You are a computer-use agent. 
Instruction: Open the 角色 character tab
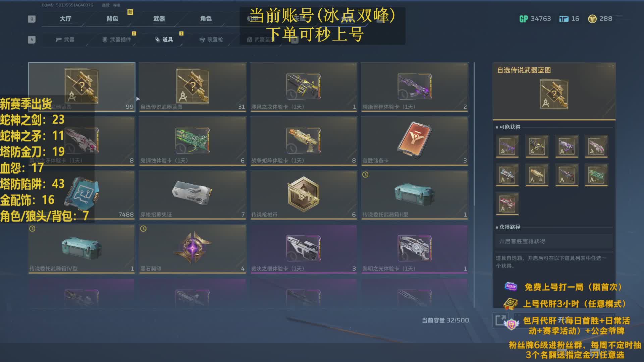click(206, 19)
